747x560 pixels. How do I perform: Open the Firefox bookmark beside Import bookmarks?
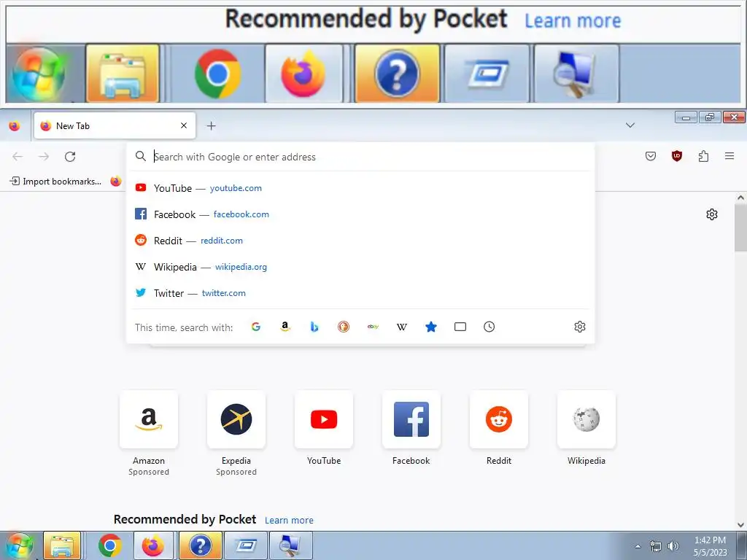(x=116, y=182)
